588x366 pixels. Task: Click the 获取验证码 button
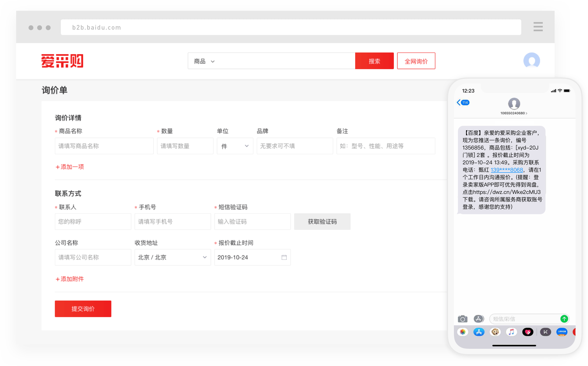(322, 221)
